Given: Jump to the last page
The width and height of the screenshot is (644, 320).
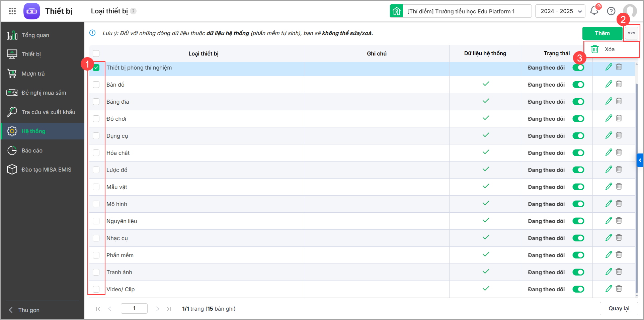Looking at the screenshot, I should pyautogui.click(x=169, y=309).
